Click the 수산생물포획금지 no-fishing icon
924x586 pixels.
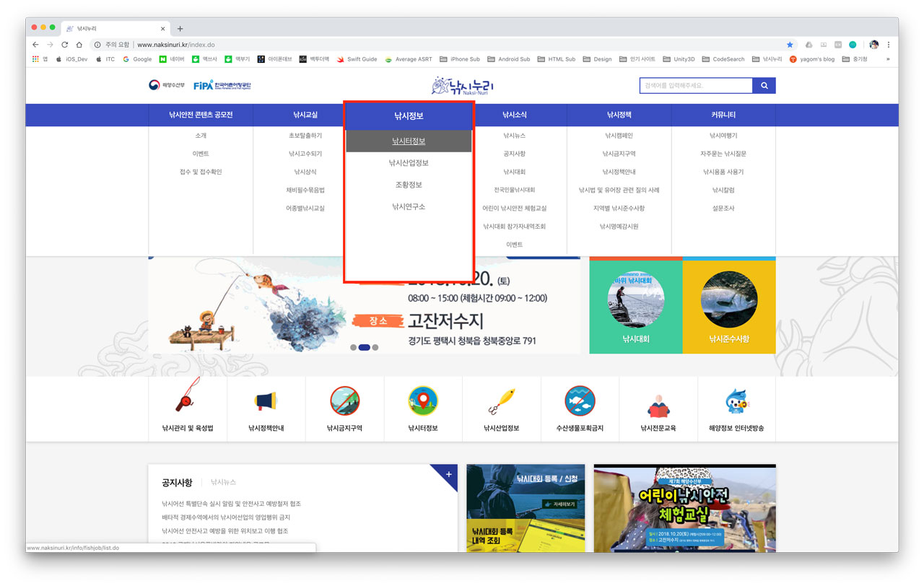pyautogui.click(x=580, y=401)
